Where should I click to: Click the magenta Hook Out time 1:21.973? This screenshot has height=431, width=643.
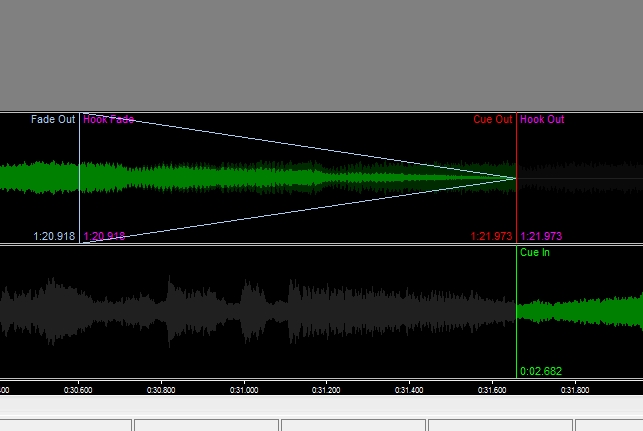click(541, 237)
